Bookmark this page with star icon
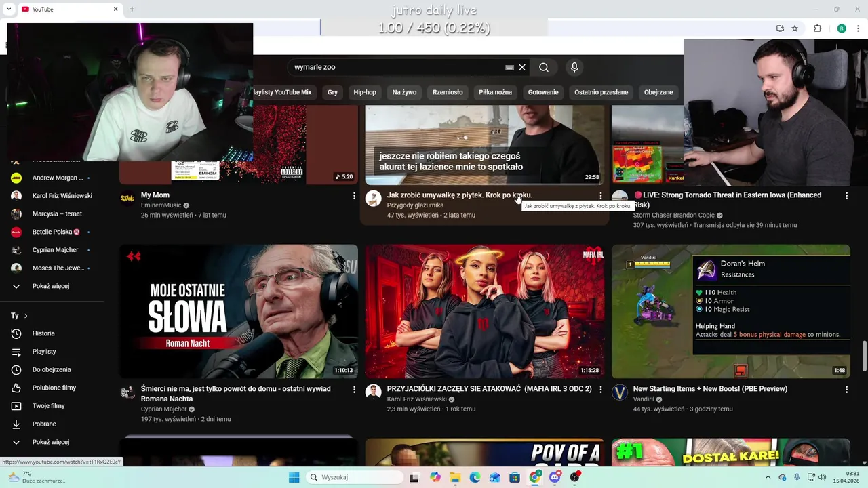The image size is (868, 488). coord(795,28)
